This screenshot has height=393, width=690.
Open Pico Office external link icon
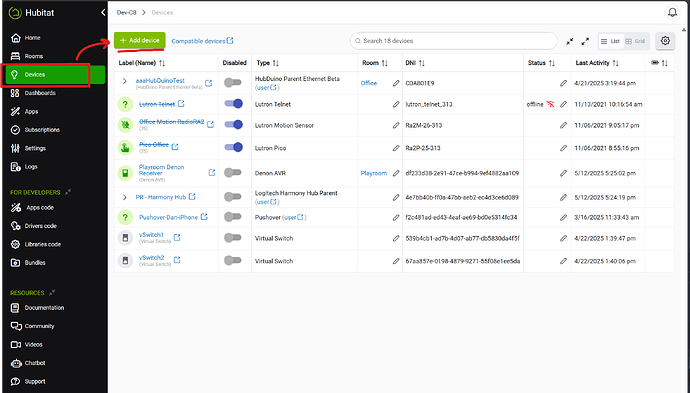(x=175, y=147)
